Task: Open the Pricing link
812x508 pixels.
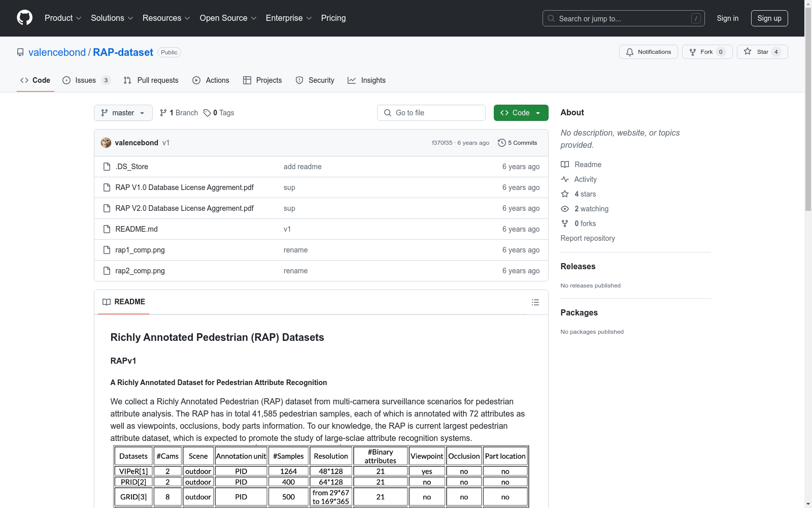Action: (333, 18)
